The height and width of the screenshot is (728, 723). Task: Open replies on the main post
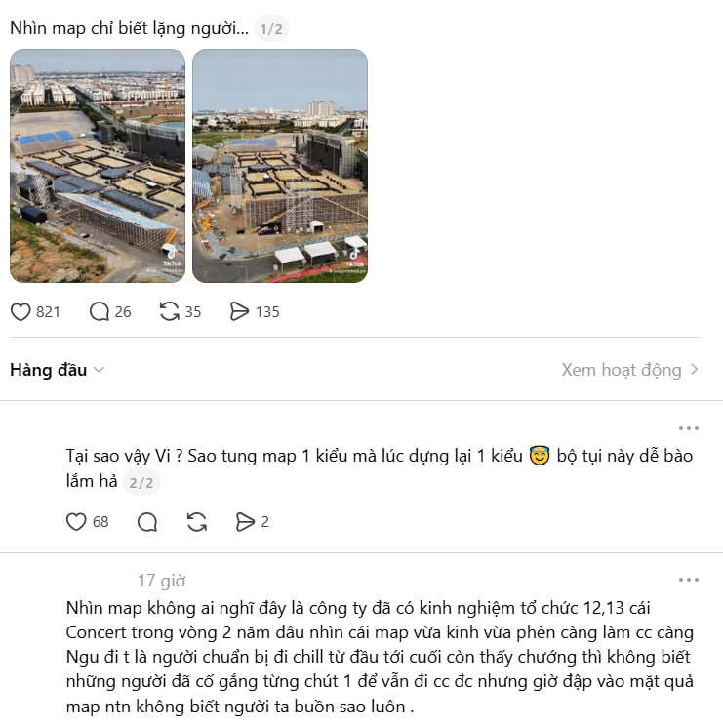tap(99, 311)
